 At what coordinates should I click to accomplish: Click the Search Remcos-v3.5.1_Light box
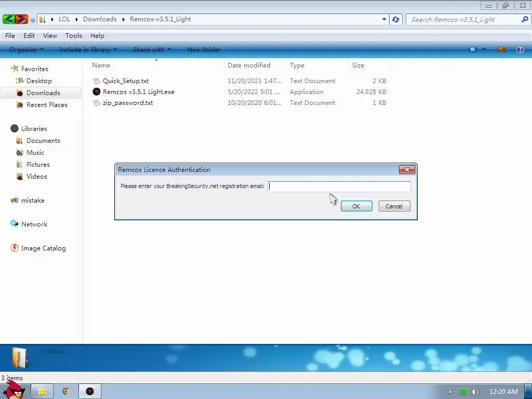[468, 19]
